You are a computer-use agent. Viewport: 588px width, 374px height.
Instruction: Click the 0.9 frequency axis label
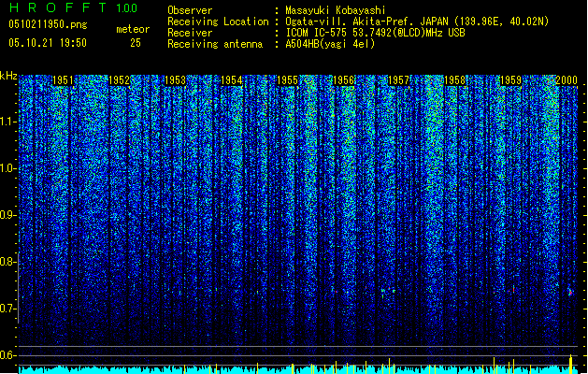7,215
